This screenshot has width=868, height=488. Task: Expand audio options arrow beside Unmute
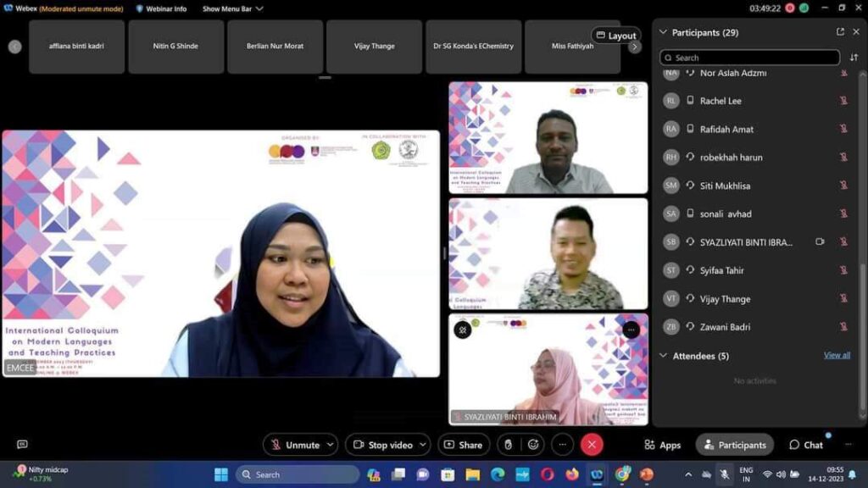tap(330, 445)
